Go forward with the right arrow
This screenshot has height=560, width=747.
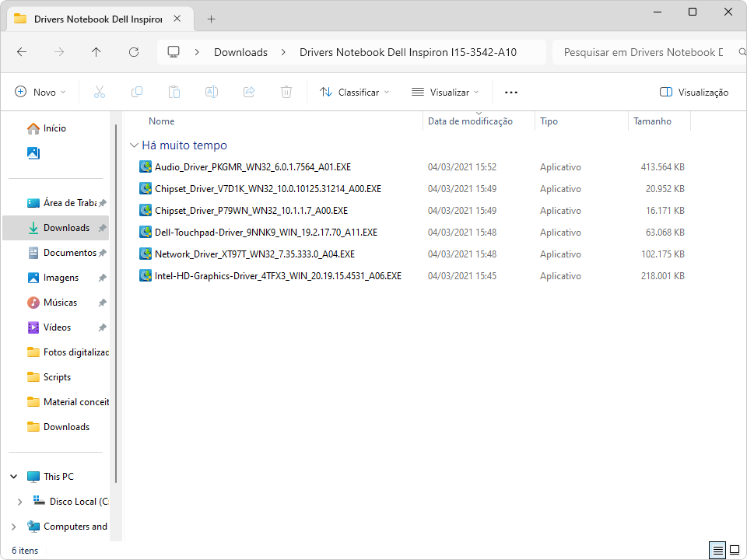(x=59, y=52)
